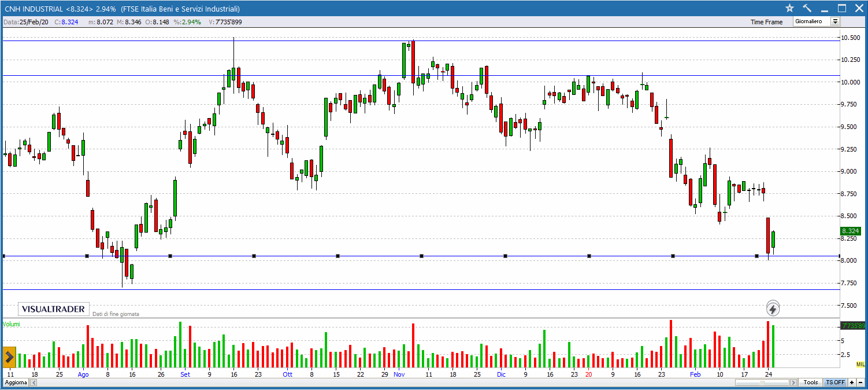Click the 7'735'89 volume value tag
Viewport: 868px width, 390px height.
click(x=852, y=326)
